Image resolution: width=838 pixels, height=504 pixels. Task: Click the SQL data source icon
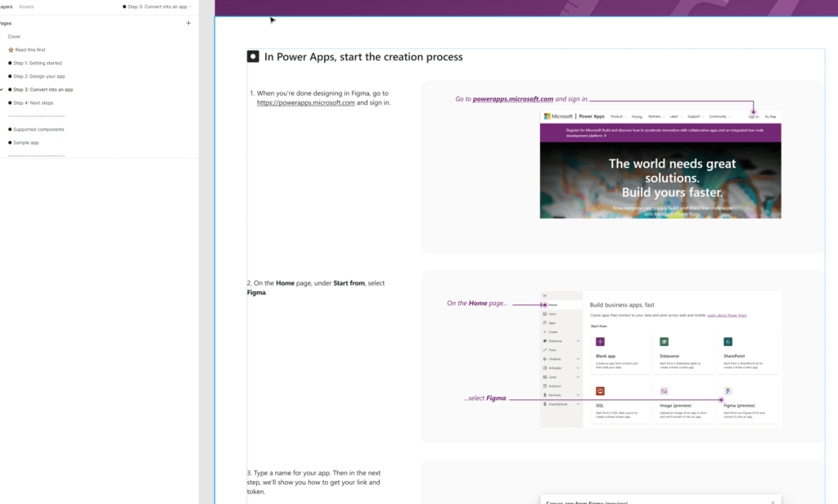(600, 391)
